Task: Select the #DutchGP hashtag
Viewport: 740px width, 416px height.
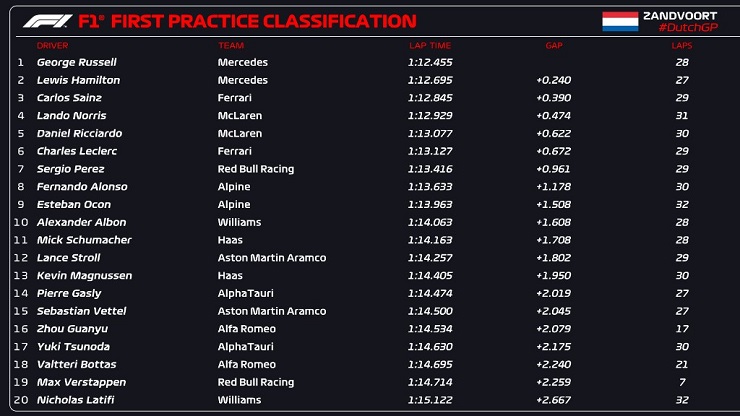Action: point(688,27)
